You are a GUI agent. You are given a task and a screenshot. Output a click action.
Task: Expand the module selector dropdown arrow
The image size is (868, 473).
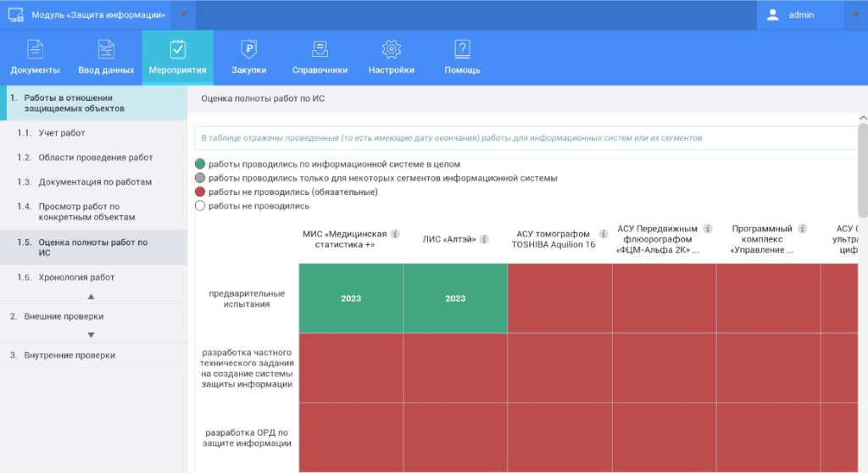[182, 14]
